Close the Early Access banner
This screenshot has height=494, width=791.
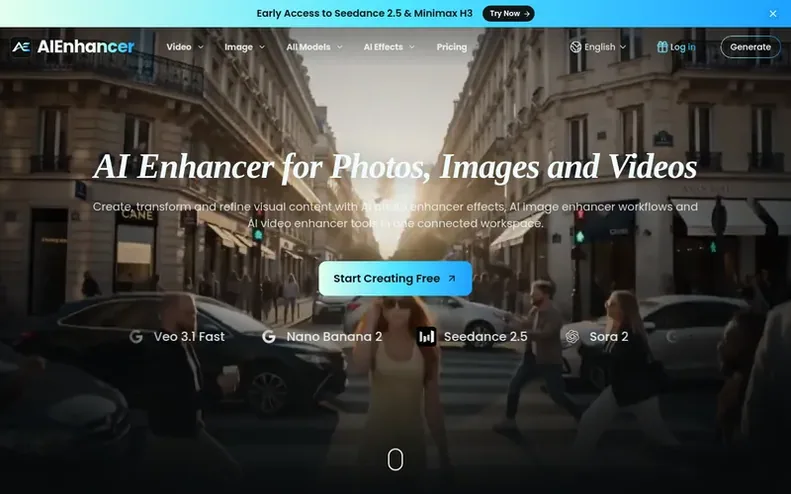(773, 14)
